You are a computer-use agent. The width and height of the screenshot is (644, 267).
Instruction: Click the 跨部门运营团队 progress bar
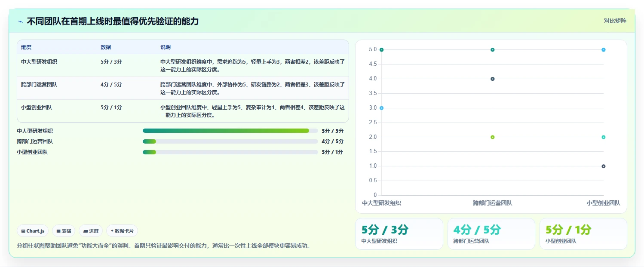230,141
